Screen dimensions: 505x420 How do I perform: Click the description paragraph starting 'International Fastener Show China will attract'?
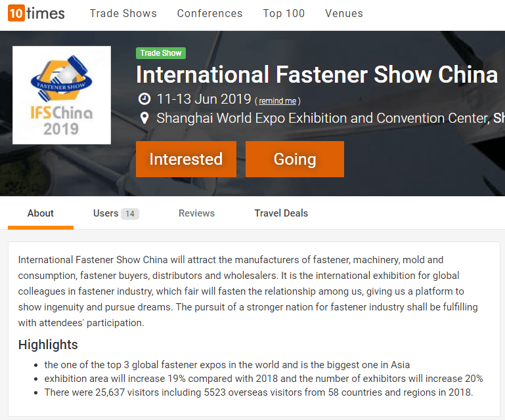[248, 291]
